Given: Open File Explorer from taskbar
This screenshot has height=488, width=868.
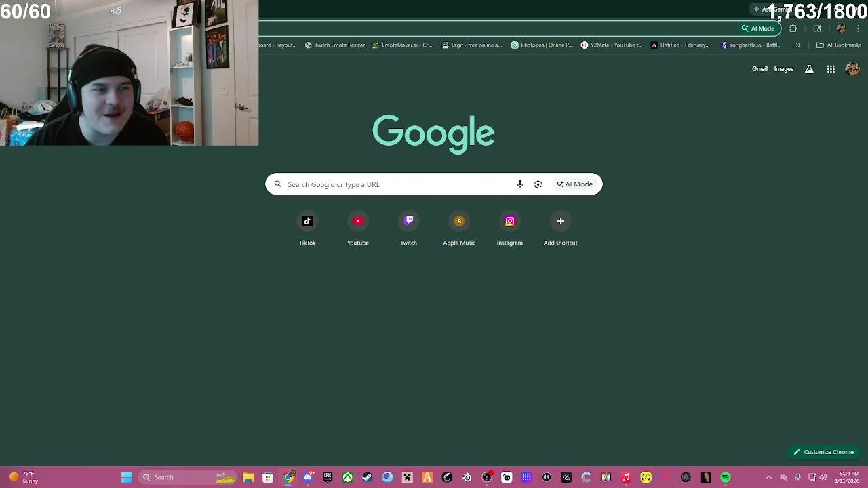Looking at the screenshot, I should 248,477.
